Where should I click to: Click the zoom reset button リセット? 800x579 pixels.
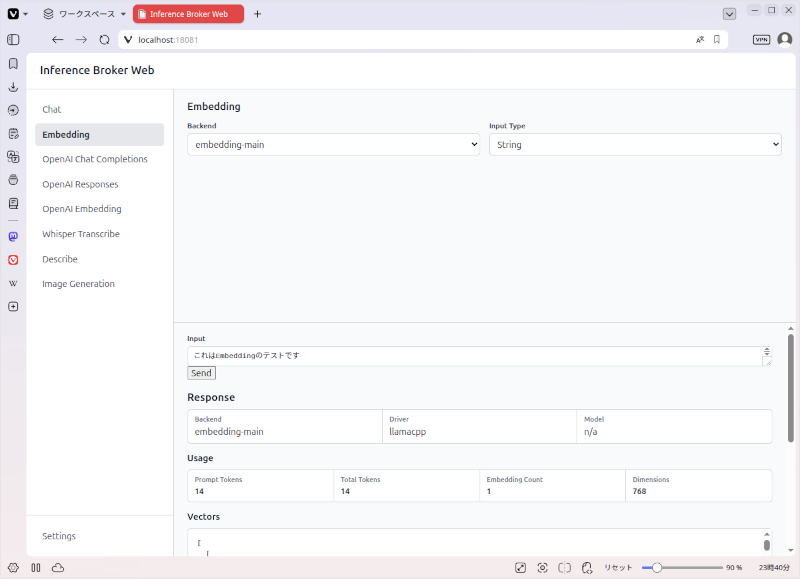click(618, 568)
